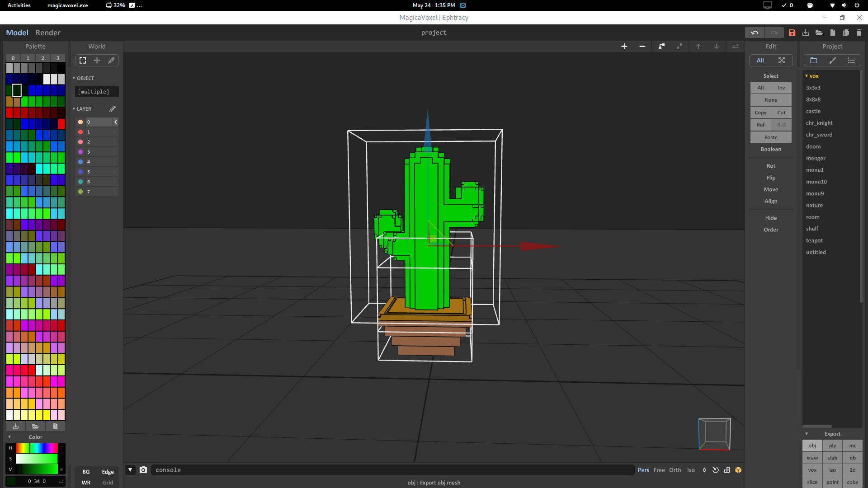868x488 pixels.
Task: Click the orthographic view icon
Action: point(675,470)
